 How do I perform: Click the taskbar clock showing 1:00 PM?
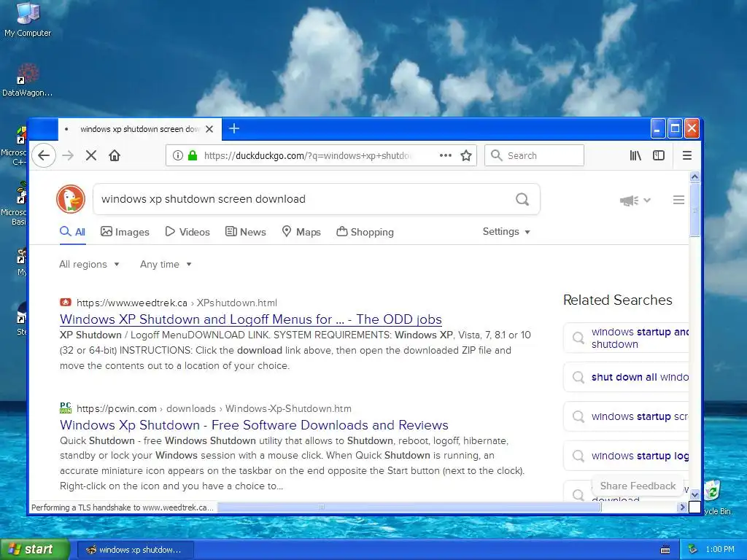click(720, 550)
